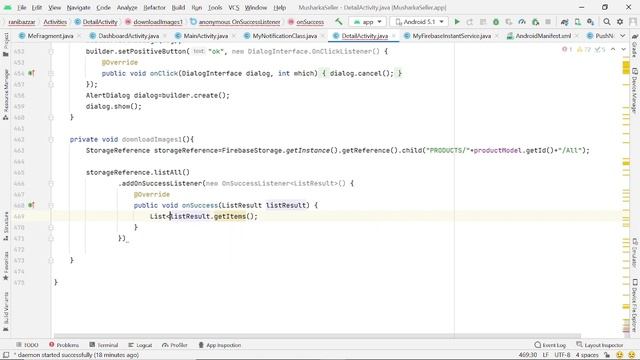Go to previous highlighted error arrow
Screen dimensions: 640x360
coord(613,49)
